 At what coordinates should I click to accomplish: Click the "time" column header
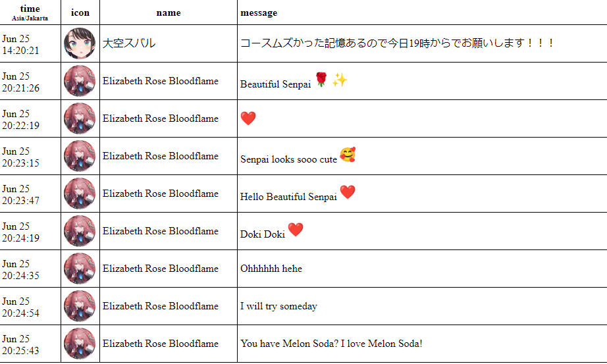pyautogui.click(x=30, y=9)
